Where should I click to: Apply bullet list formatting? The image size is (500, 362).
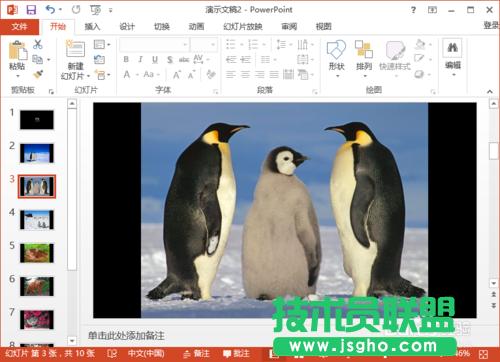click(231, 44)
